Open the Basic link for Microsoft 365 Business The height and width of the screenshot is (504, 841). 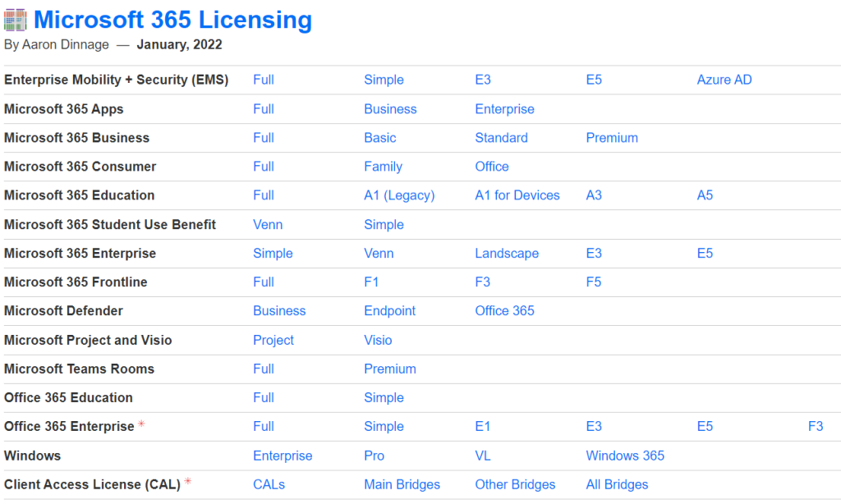coord(379,138)
